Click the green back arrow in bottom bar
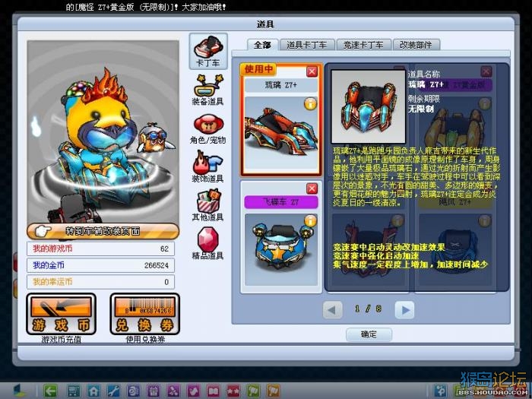 [x=50, y=391]
